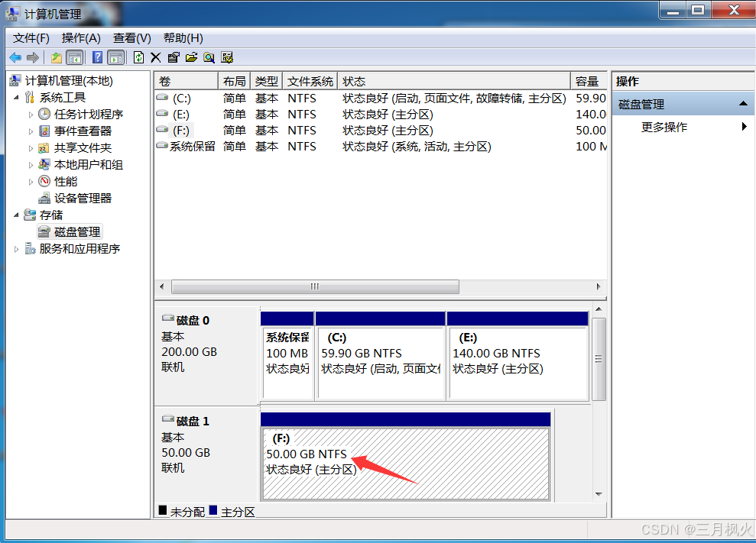Image resolution: width=756 pixels, height=543 pixels.
Task: Select the (C:) 59.90 GB partition block
Action: [381, 356]
